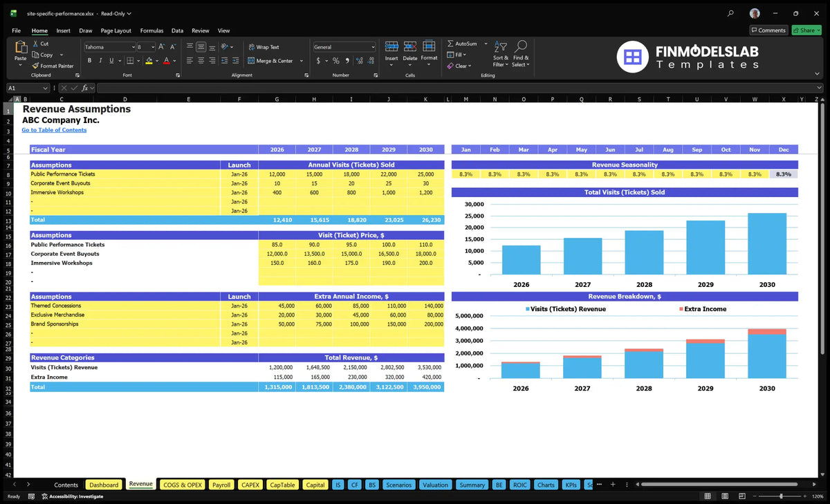The image size is (830, 504).
Task: Toggle Middle Align in Alignment group
Action: pos(201,47)
